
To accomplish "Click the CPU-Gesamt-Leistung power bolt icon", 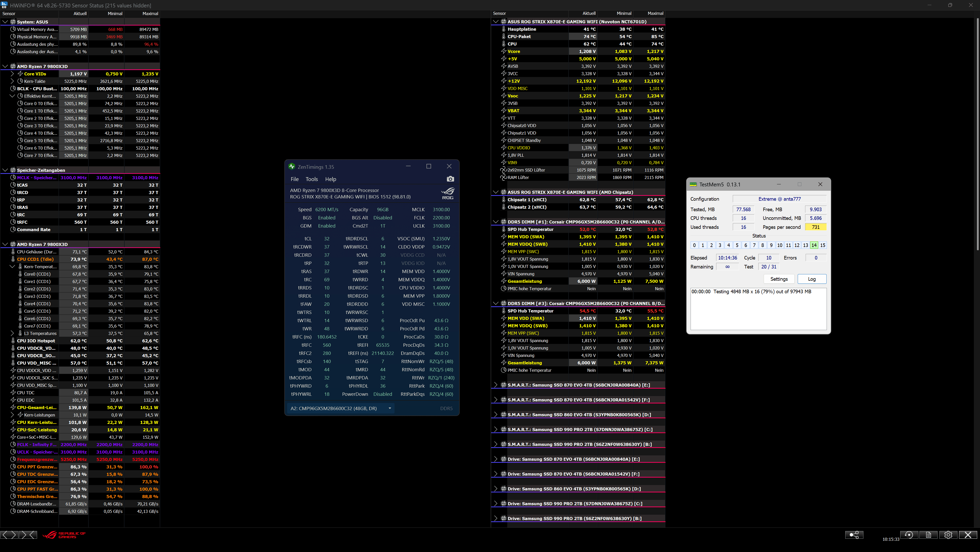I will [x=13, y=408].
